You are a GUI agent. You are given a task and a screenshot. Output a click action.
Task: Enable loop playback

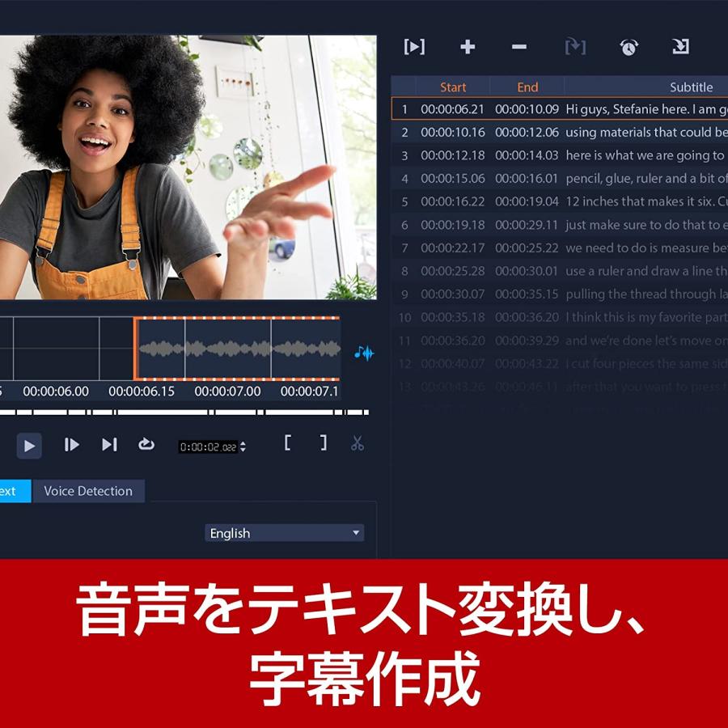(146, 444)
